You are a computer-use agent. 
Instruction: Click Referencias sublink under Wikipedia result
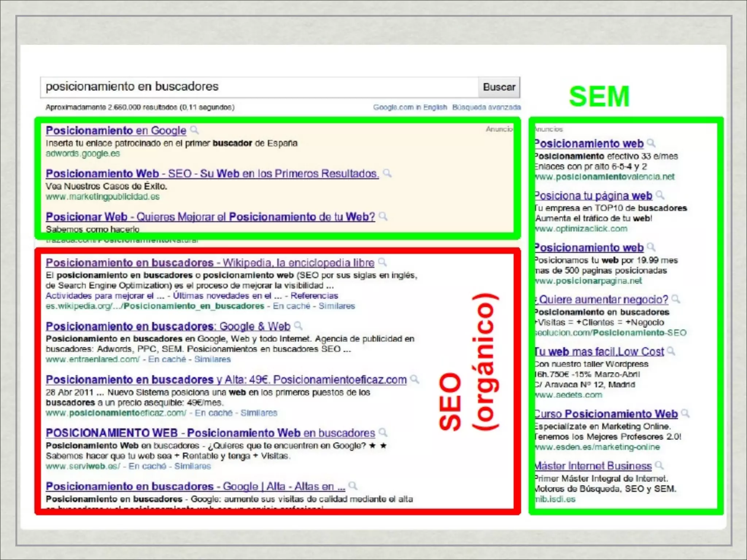click(x=314, y=296)
